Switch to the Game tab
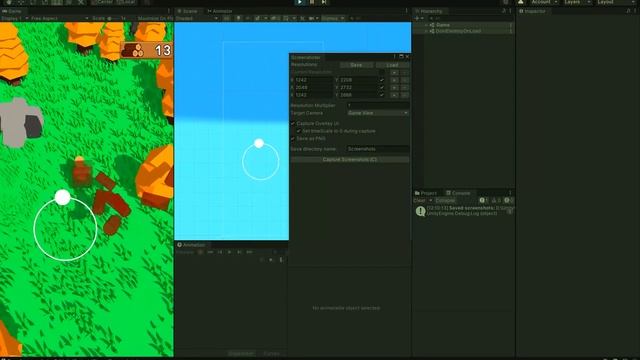This screenshot has width=640, height=360. [x=12, y=11]
